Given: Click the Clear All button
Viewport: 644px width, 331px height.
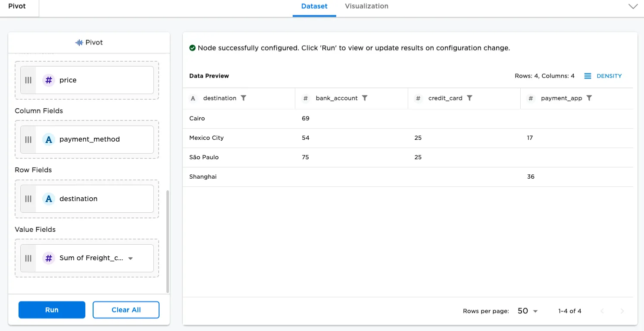Looking at the screenshot, I should (x=126, y=310).
